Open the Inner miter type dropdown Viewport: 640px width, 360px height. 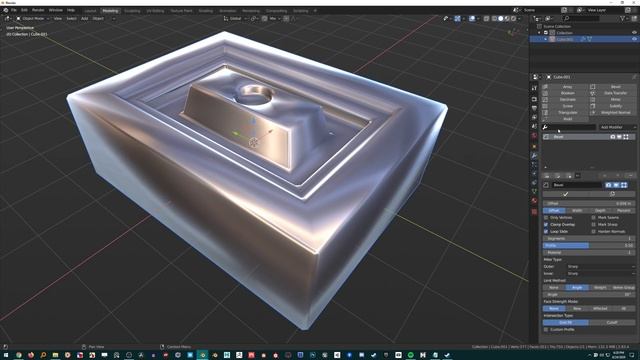[601, 273]
